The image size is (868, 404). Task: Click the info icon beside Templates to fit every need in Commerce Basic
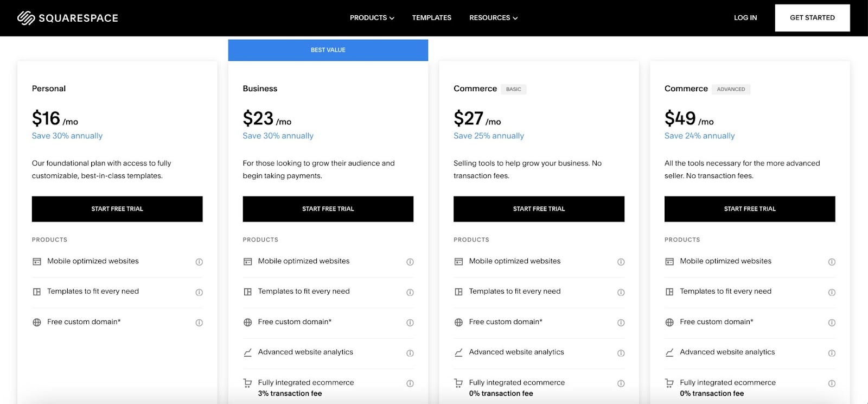coord(621,292)
